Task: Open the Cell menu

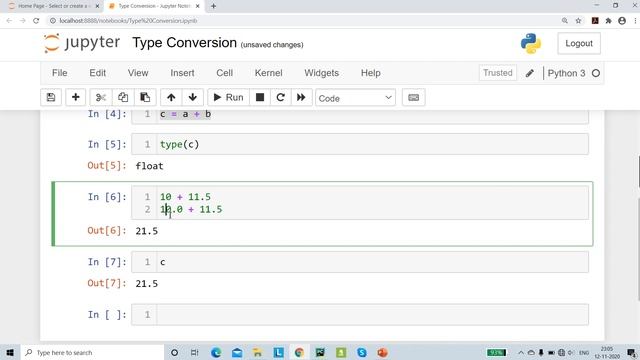Action: [224, 73]
